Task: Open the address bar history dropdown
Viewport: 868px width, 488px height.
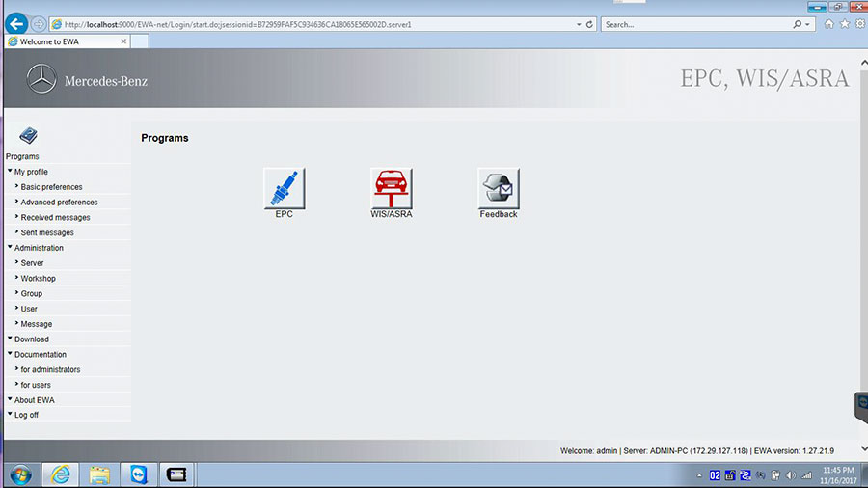Action: tap(579, 24)
